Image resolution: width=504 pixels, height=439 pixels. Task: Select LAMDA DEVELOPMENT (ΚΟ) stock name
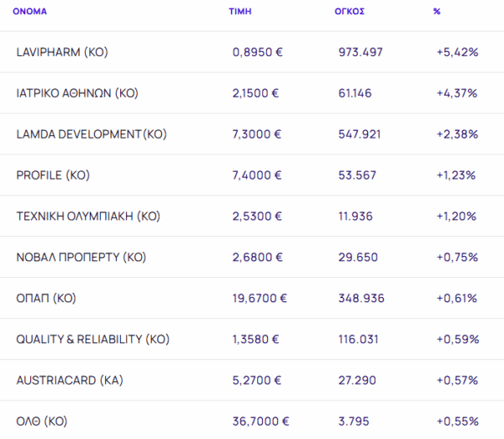click(92, 134)
